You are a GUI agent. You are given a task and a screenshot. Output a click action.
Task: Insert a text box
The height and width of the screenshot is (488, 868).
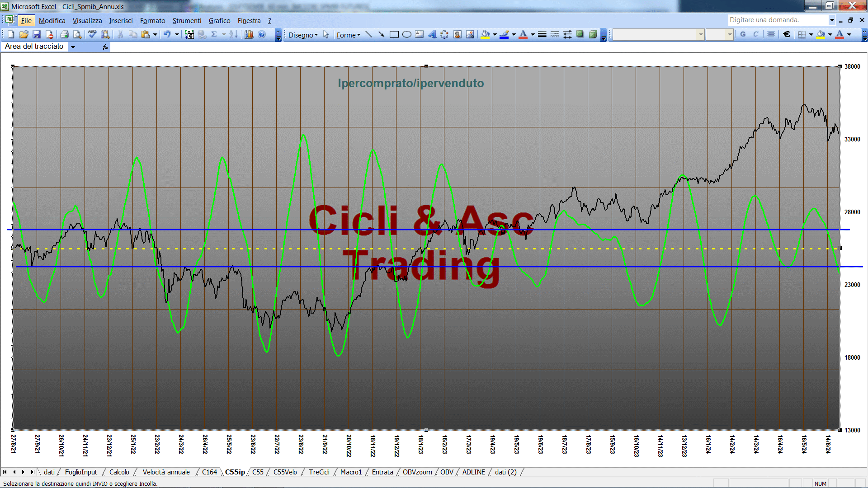[x=419, y=34]
